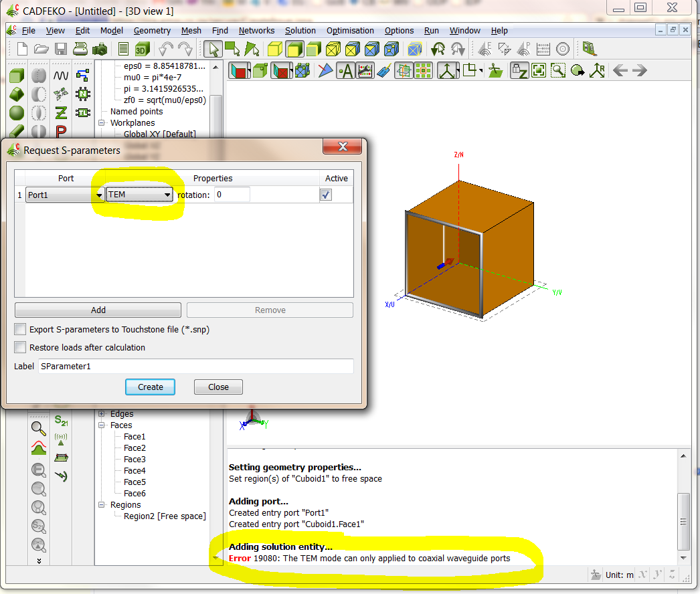700x594 pixels.
Task: Click the Create button
Action: (150, 387)
